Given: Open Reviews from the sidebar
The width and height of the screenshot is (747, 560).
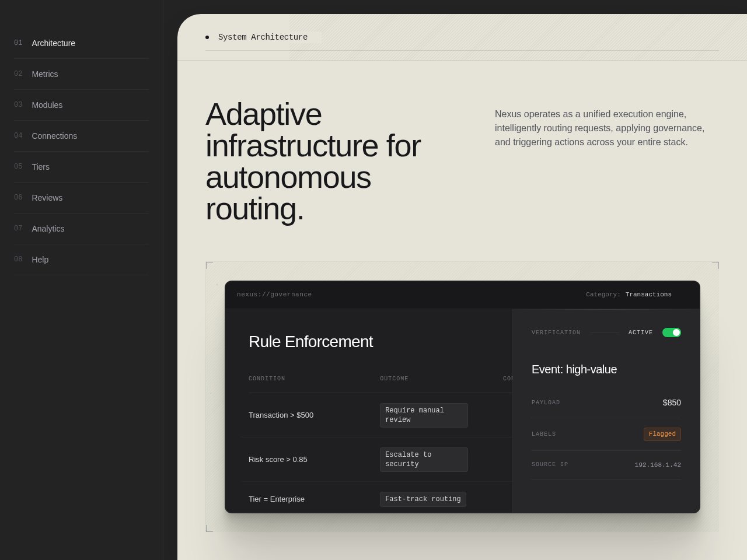Looking at the screenshot, I should [x=47, y=198].
